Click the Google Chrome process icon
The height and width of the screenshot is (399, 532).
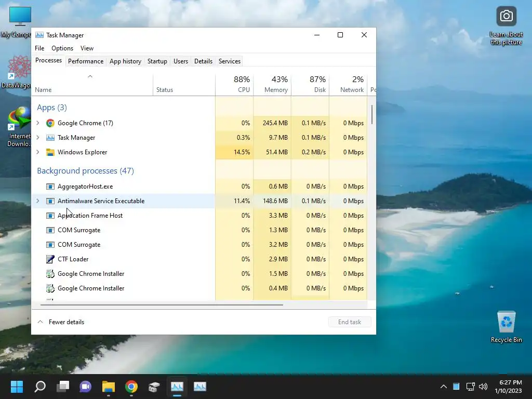pyautogui.click(x=50, y=123)
